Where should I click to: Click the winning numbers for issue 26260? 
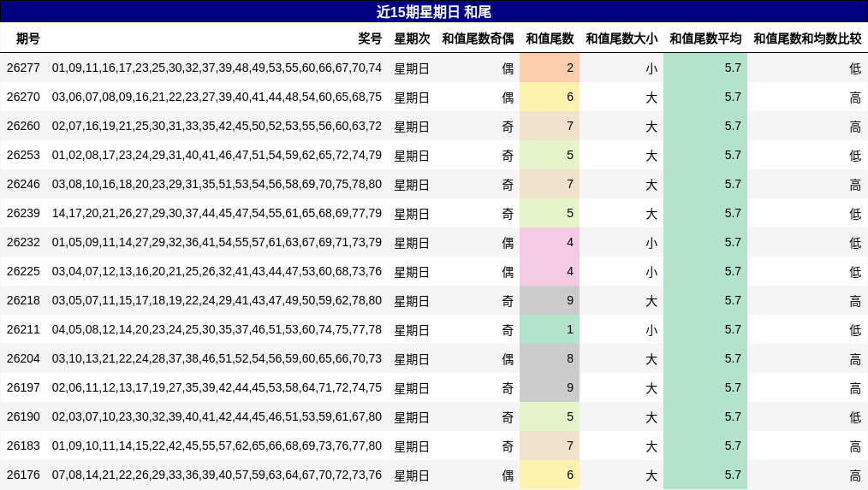[217, 126]
